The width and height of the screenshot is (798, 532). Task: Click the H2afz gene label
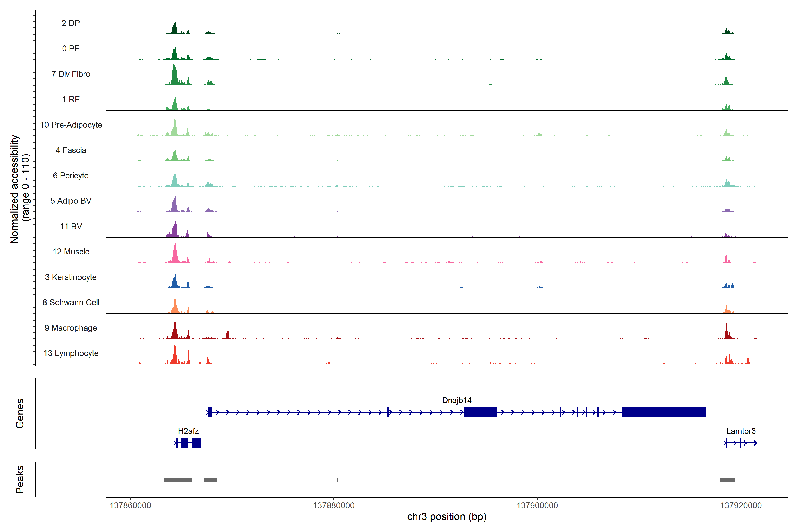[188, 431]
